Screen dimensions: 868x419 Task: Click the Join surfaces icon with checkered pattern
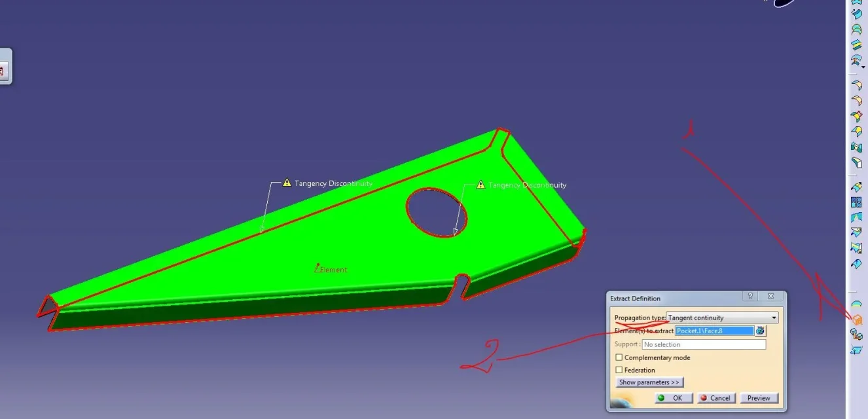[x=856, y=202]
